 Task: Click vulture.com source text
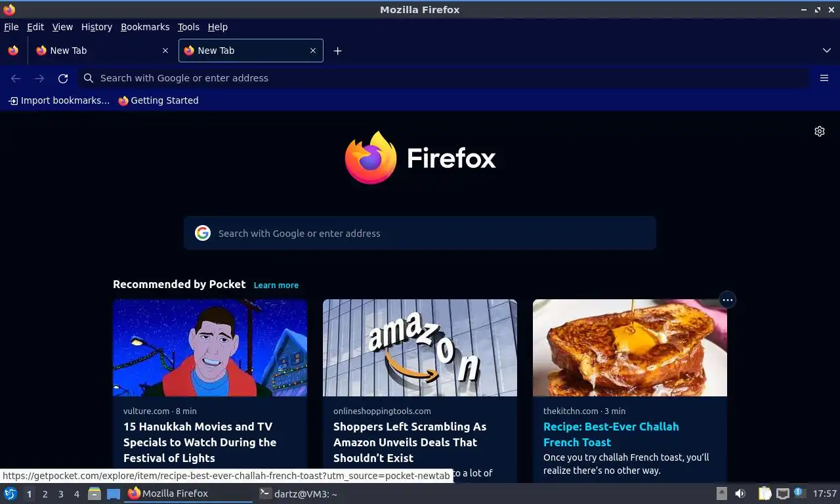click(146, 411)
